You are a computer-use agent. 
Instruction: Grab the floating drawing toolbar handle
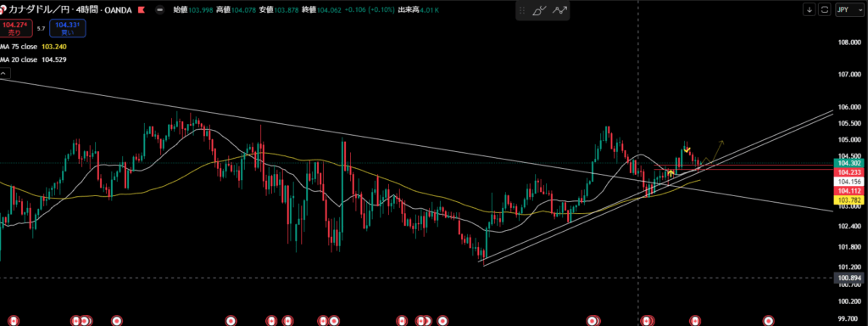click(x=522, y=10)
